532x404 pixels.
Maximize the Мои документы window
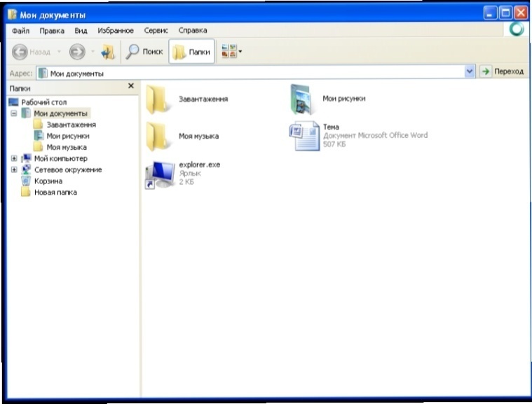(x=505, y=13)
